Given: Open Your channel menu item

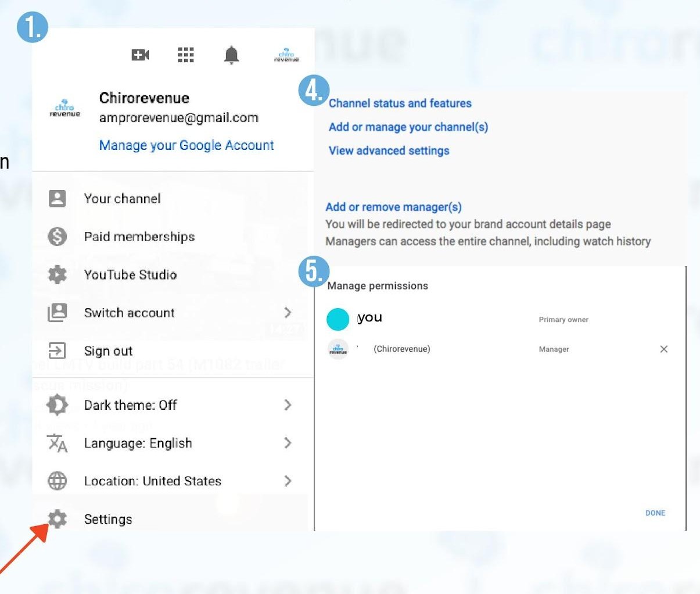Looking at the screenshot, I should (122, 199).
